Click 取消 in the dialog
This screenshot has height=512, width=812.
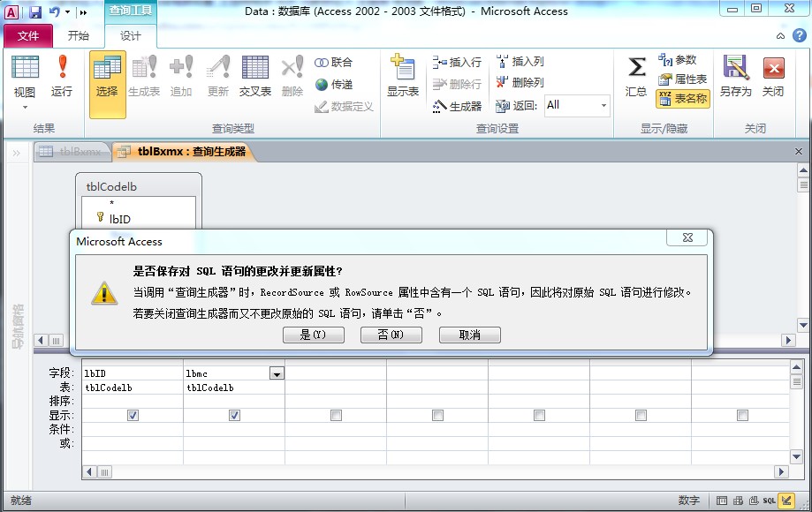pyautogui.click(x=470, y=335)
